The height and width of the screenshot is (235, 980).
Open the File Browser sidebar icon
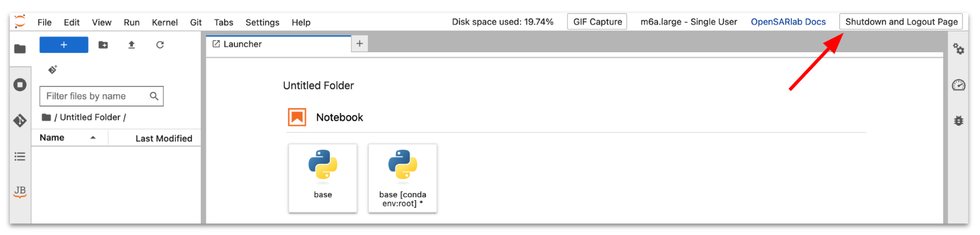[20, 49]
